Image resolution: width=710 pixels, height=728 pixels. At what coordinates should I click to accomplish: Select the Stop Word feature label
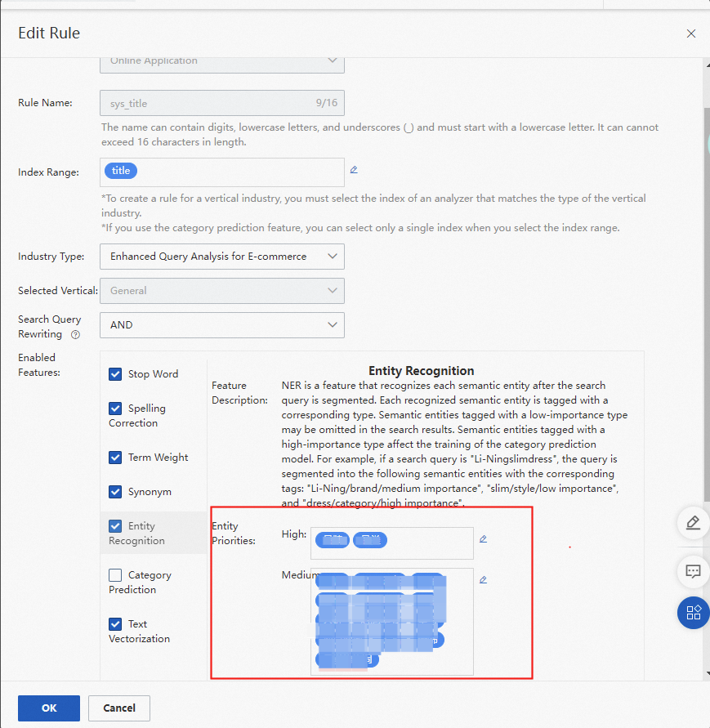(x=154, y=374)
